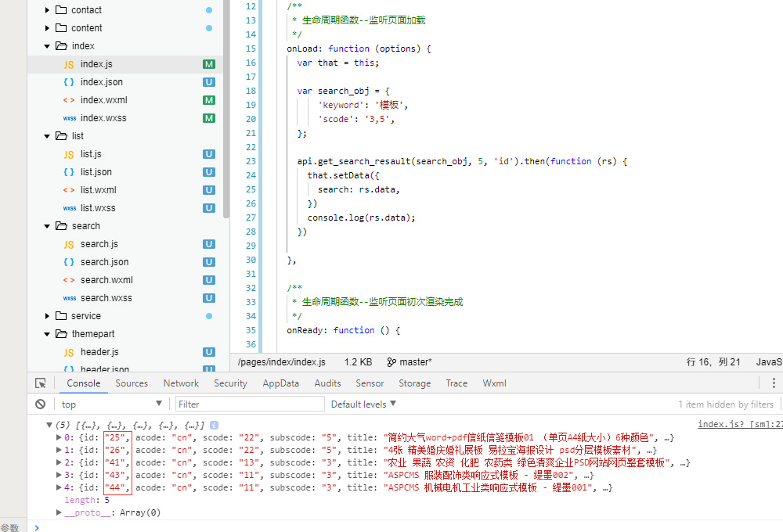The height and width of the screenshot is (532, 783).
Task: Click the info icon beside the array summary
Action: (214, 425)
